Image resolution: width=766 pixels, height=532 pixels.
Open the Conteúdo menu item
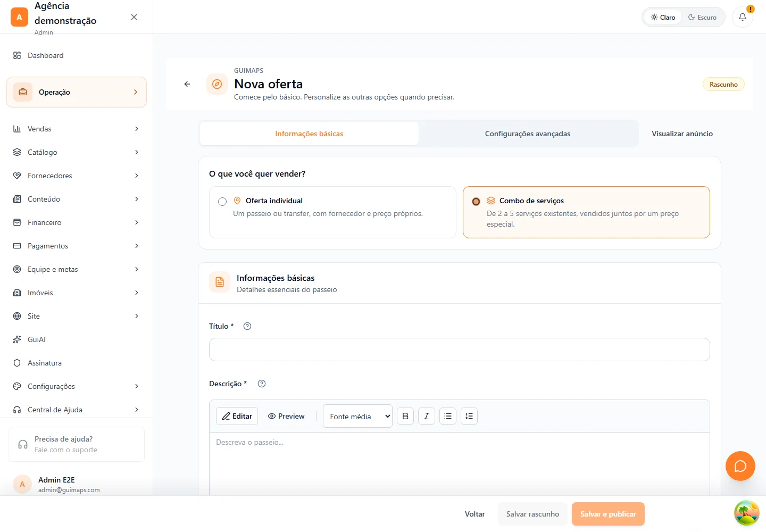coord(77,199)
